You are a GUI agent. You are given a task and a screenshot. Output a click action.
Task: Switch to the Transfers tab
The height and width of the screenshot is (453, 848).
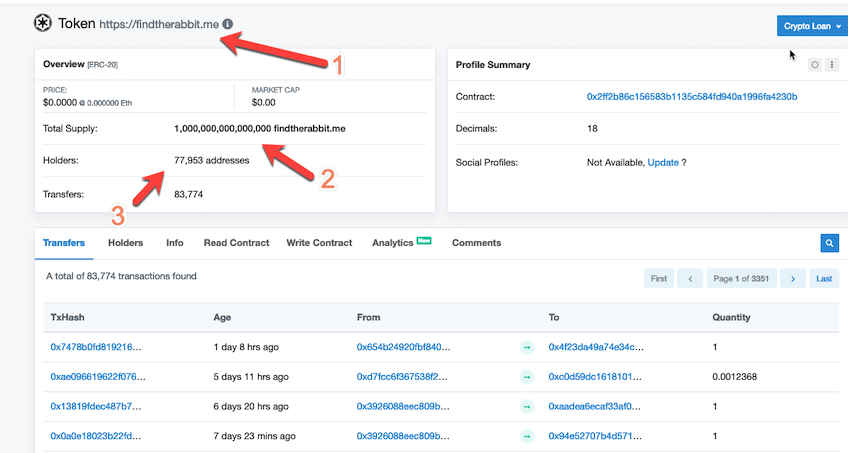[x=64, y=243]
